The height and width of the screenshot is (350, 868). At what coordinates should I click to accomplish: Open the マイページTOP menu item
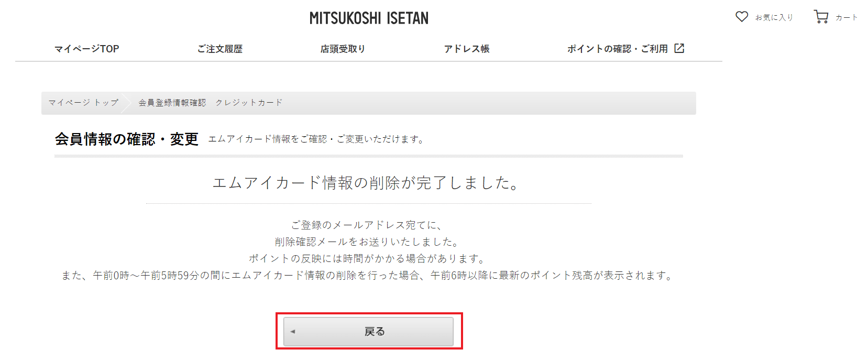tap(87, 49)
